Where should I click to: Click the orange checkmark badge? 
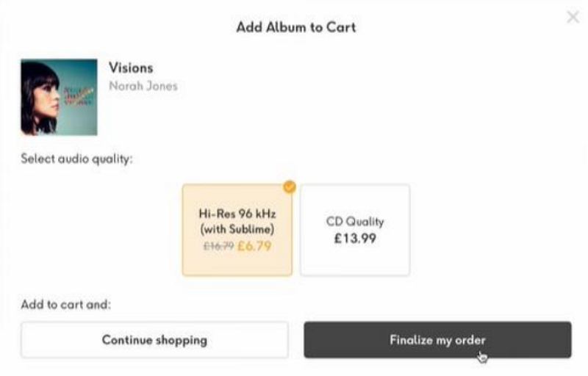point(289,187)
